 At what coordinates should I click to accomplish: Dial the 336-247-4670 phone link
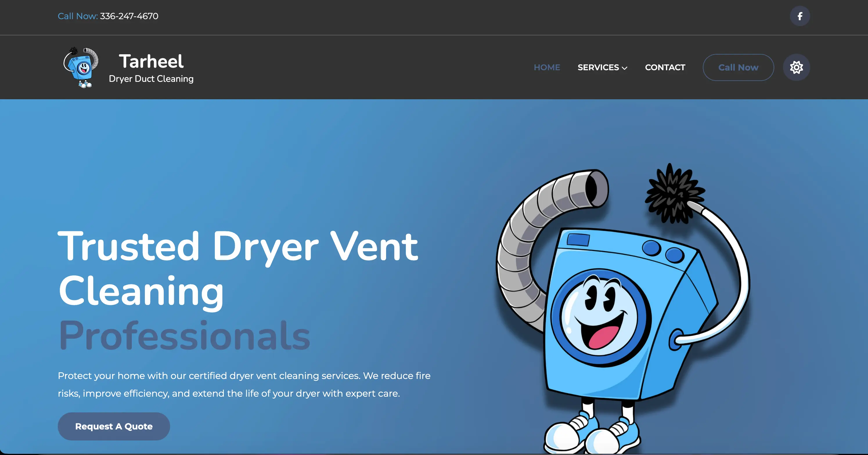129,16
